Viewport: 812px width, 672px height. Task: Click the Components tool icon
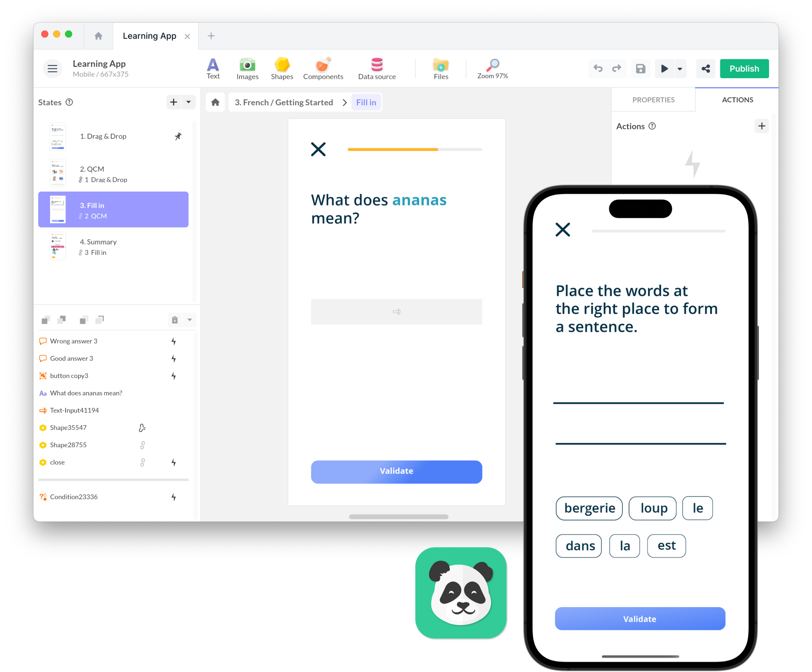pos(323,68)
